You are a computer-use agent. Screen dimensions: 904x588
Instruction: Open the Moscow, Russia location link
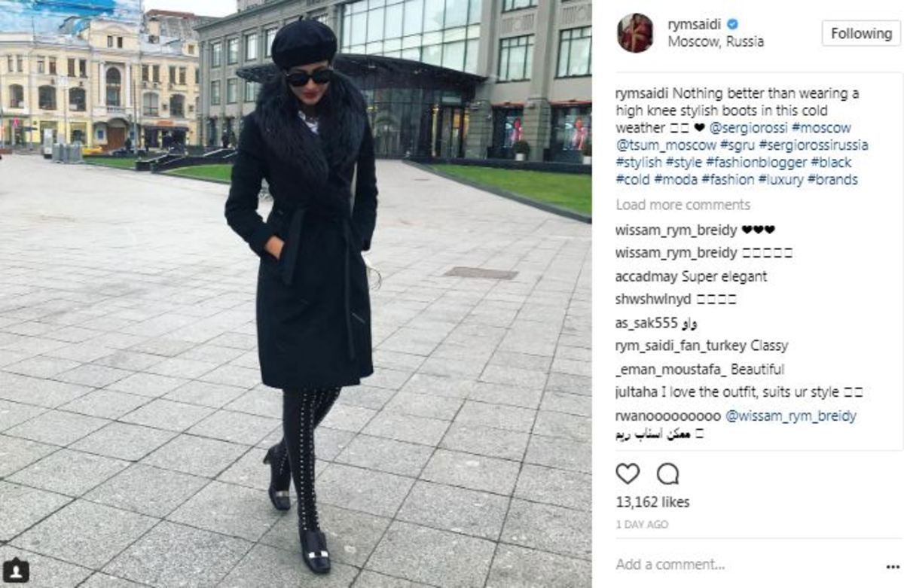tap(716, 42)
